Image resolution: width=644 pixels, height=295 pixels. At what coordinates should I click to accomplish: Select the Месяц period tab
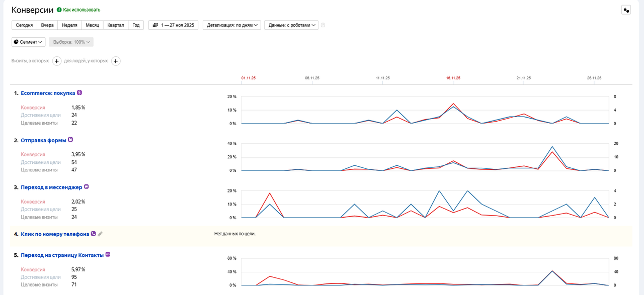tap(92, 25)
